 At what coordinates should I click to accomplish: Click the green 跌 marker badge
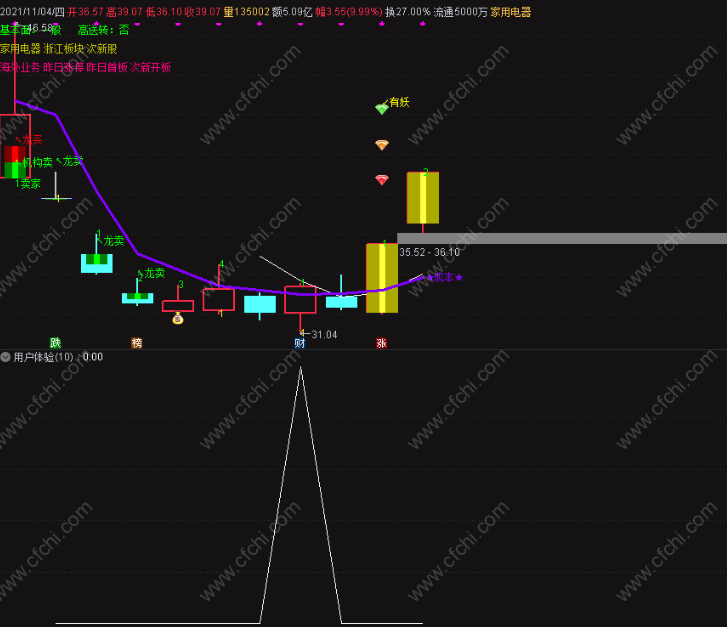coord(56,343)
